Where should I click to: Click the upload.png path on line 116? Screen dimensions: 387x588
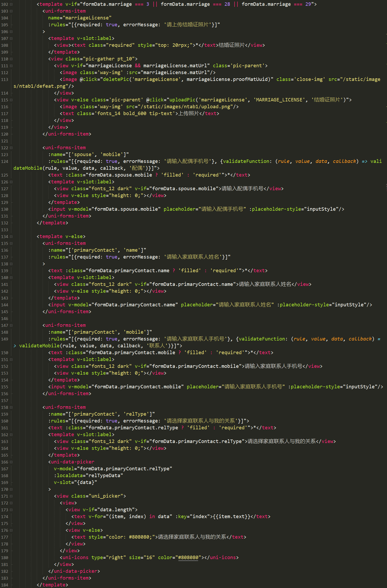pos(187,107)
